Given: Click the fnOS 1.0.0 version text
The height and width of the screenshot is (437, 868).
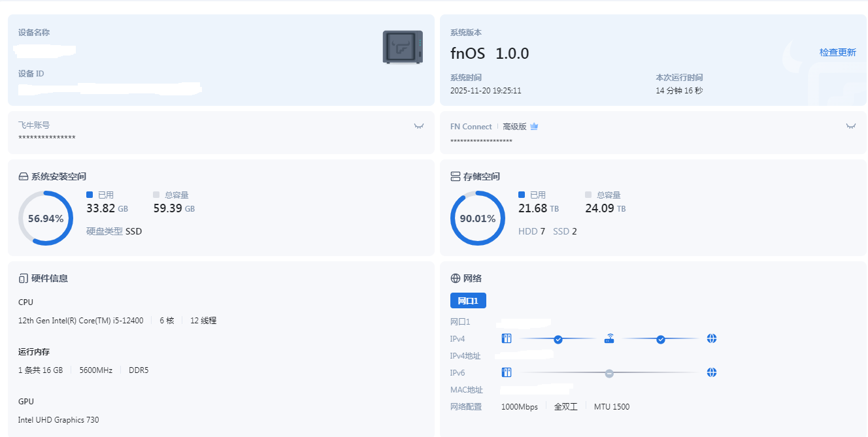Looking at the screenshot, I should coord(490,54).
